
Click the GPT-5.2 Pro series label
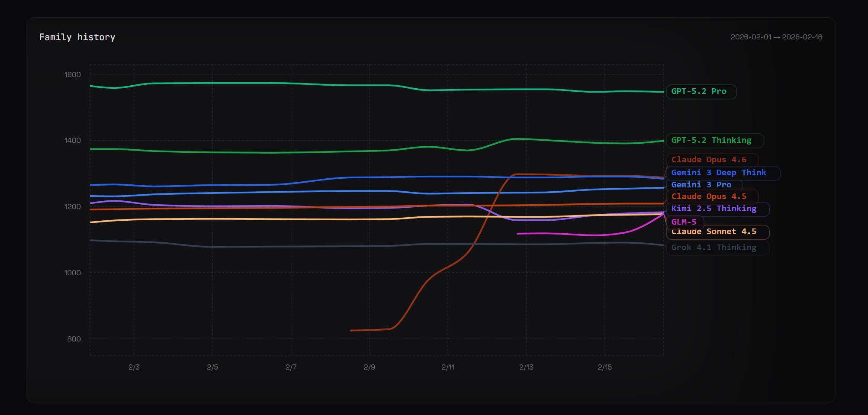pyautogui.click(x=701, y=92)
